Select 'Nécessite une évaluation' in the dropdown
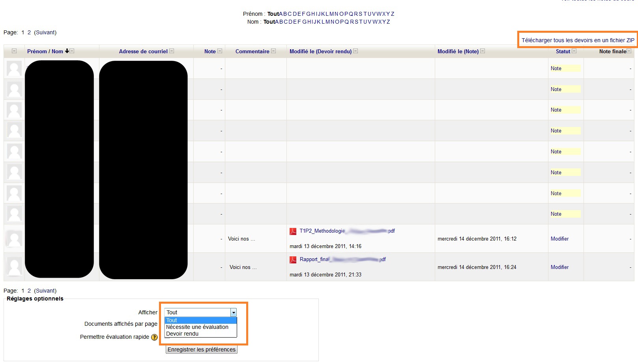 pyautogui.click(x=197, y=327)
